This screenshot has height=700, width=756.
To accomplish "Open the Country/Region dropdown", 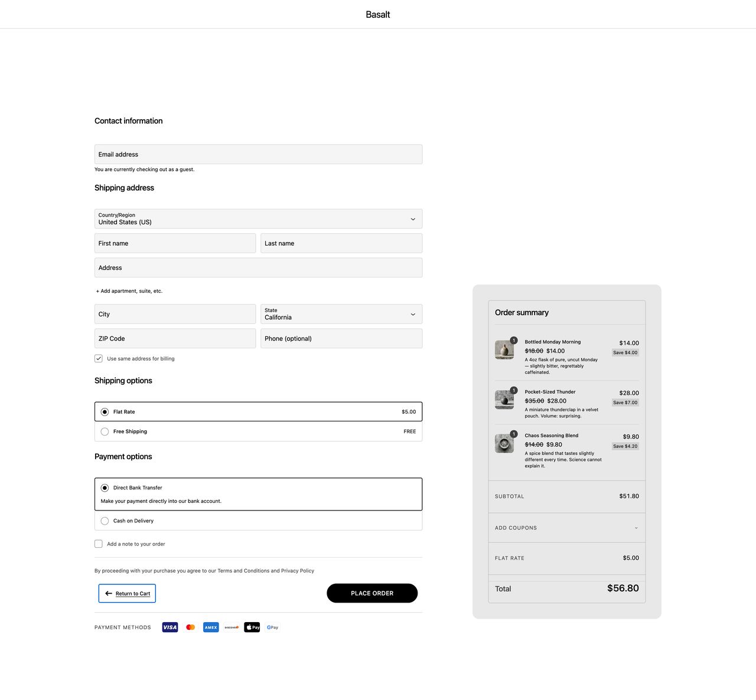I will [258, 219].
